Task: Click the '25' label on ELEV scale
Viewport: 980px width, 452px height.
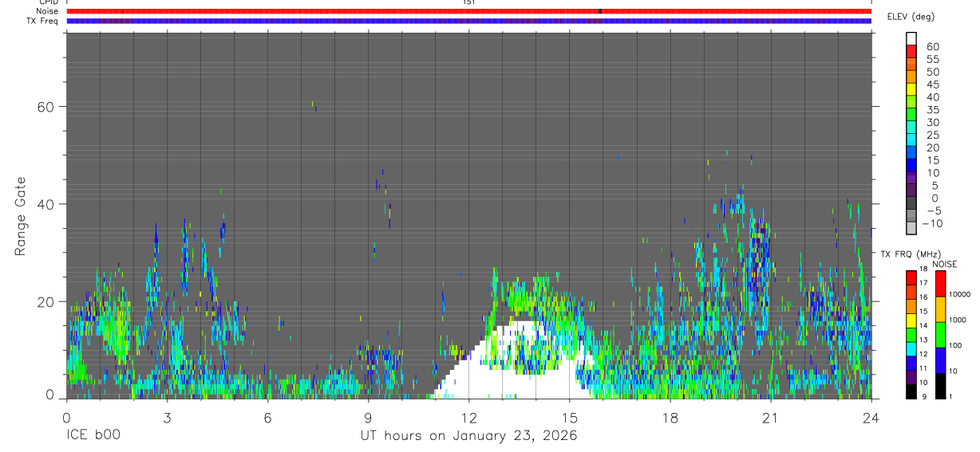Action: [932, 135]
